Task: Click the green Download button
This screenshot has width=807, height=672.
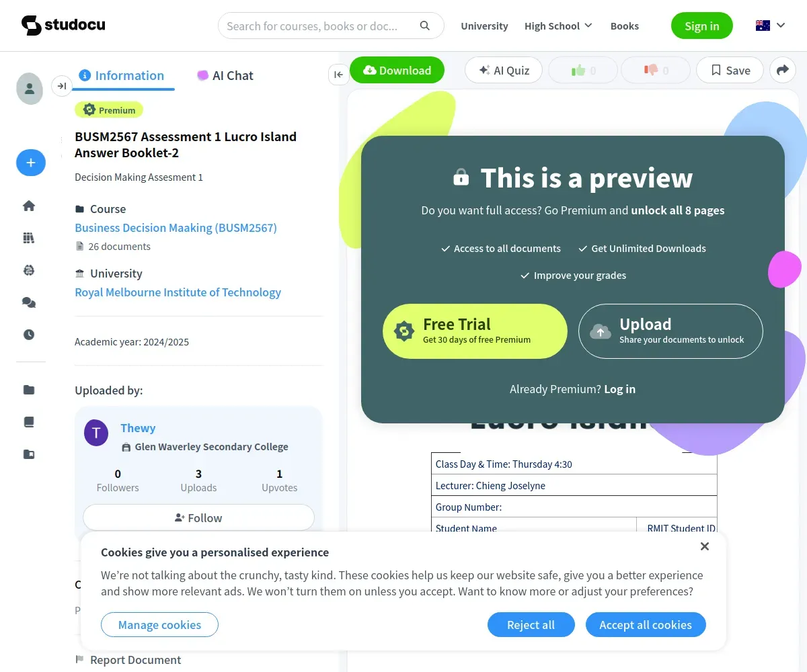Action: [x=397, y=70]
